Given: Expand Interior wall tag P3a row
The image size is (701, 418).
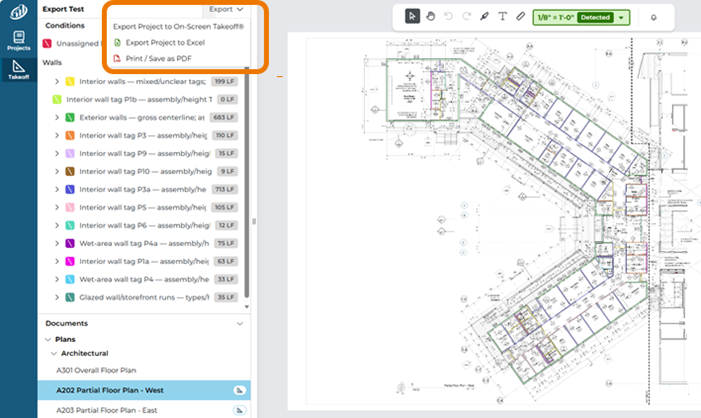Looking at the screenshot, I should click(x=57, y=190).
